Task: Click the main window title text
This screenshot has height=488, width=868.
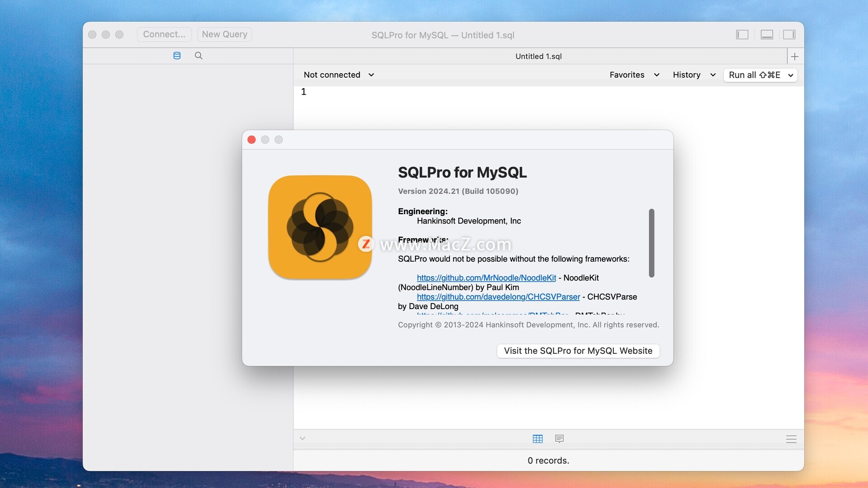Action: coord(443,35)
